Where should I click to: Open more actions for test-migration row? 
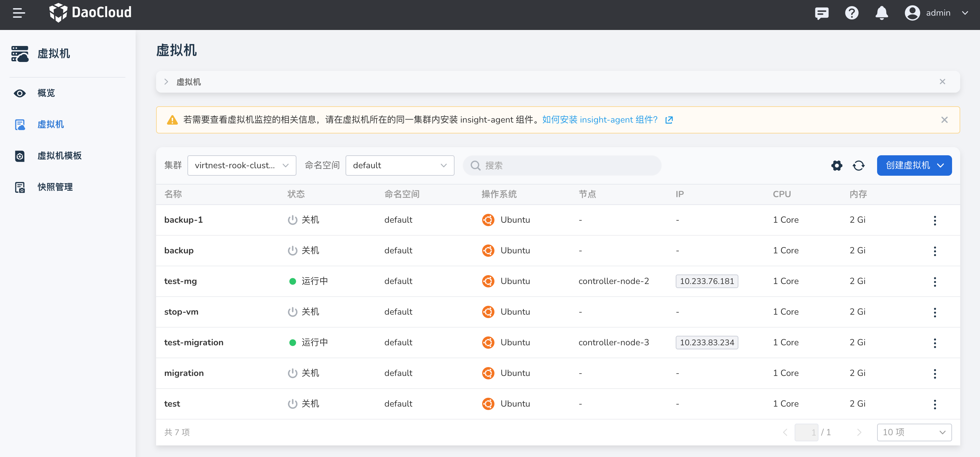[935, 343]
